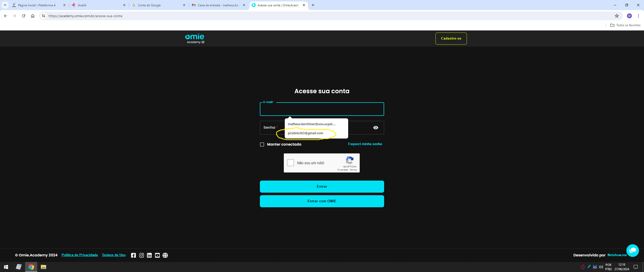Bookmark this page with star icon

click(x=617, y=16)
